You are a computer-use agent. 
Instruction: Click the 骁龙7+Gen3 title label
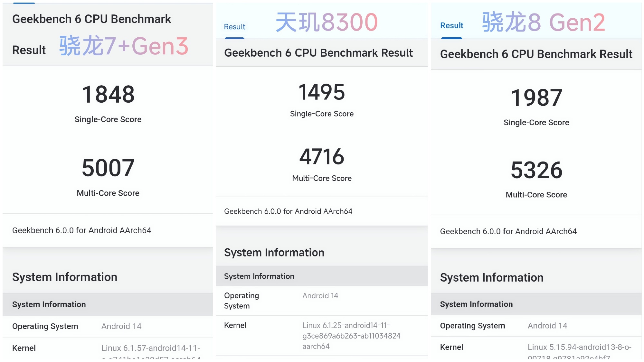point(124,46)
